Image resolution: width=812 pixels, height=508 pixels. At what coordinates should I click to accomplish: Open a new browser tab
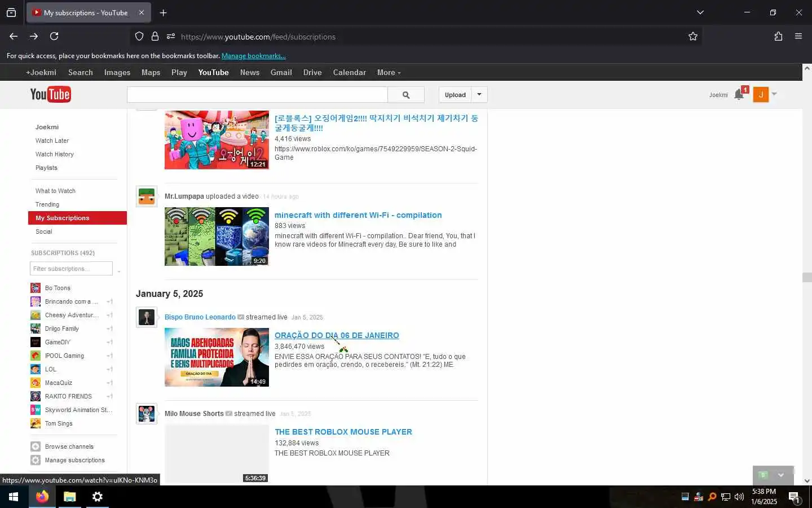click(x=163, y=12)
